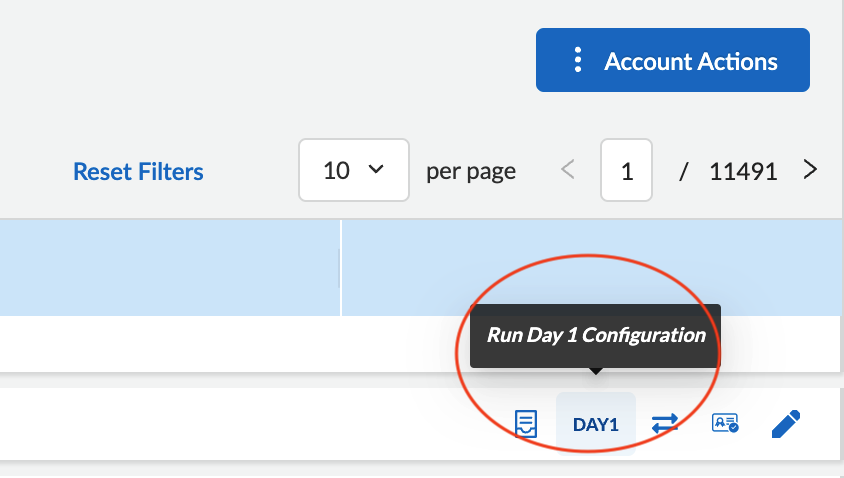Click the total page count 11491
Viewport: 844px width, 478px height.
click(743, 171)
